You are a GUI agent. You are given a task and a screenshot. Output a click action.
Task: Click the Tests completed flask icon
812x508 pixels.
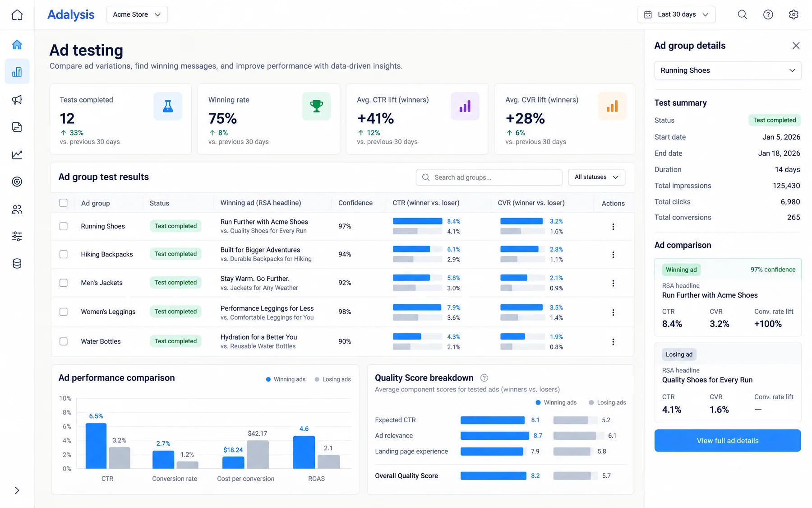point(168,107)
